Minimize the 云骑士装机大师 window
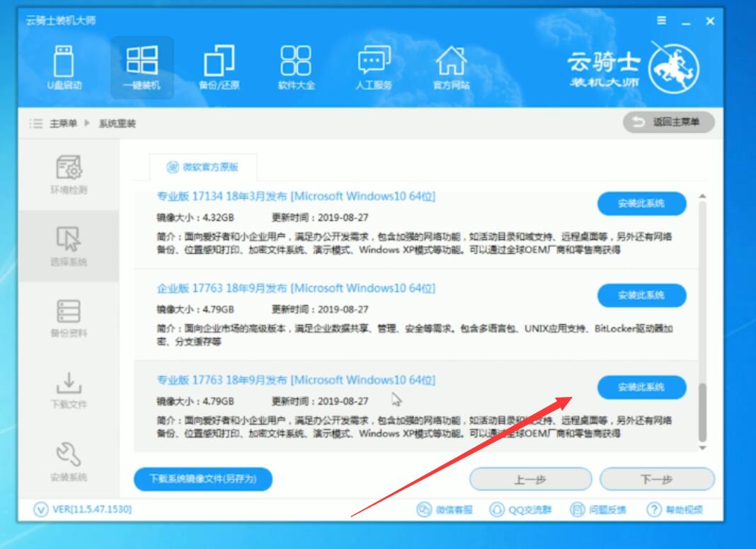Screen dimensions: 756x549 [x=686, y=22]
